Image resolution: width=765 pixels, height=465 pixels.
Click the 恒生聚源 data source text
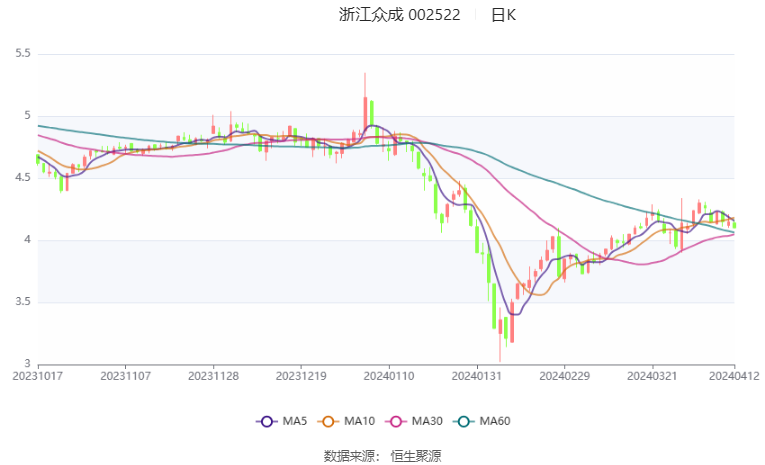416,456
